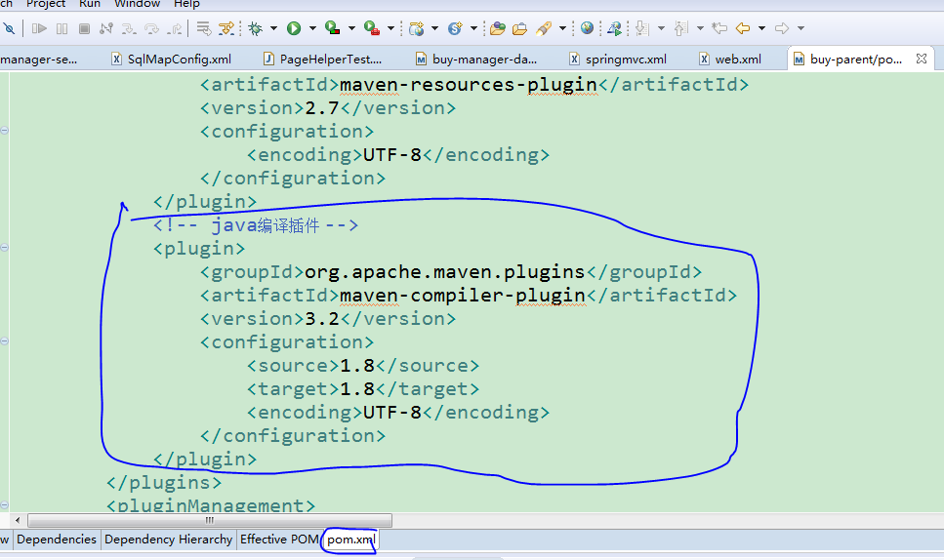Screen dimensions: 944x560
Task: Open the Dependencies tab at bottom
Action: pyautogui.click(x=57, y=539)
